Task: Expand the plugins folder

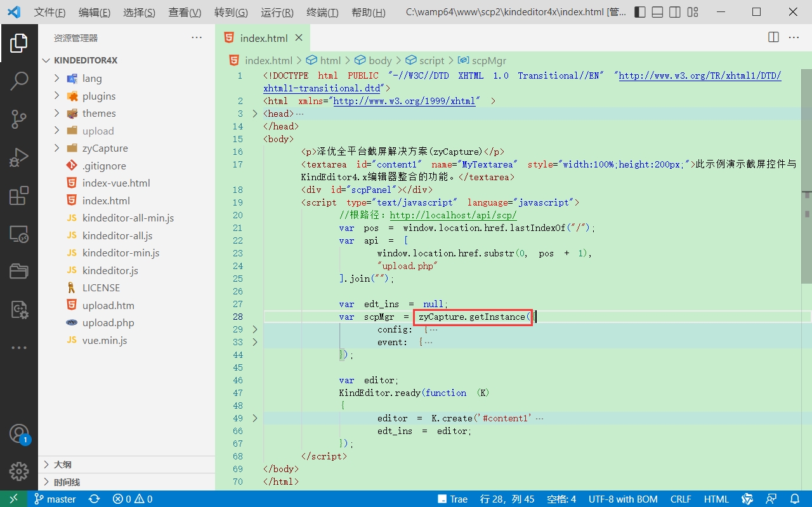Action: coord(99,96)
